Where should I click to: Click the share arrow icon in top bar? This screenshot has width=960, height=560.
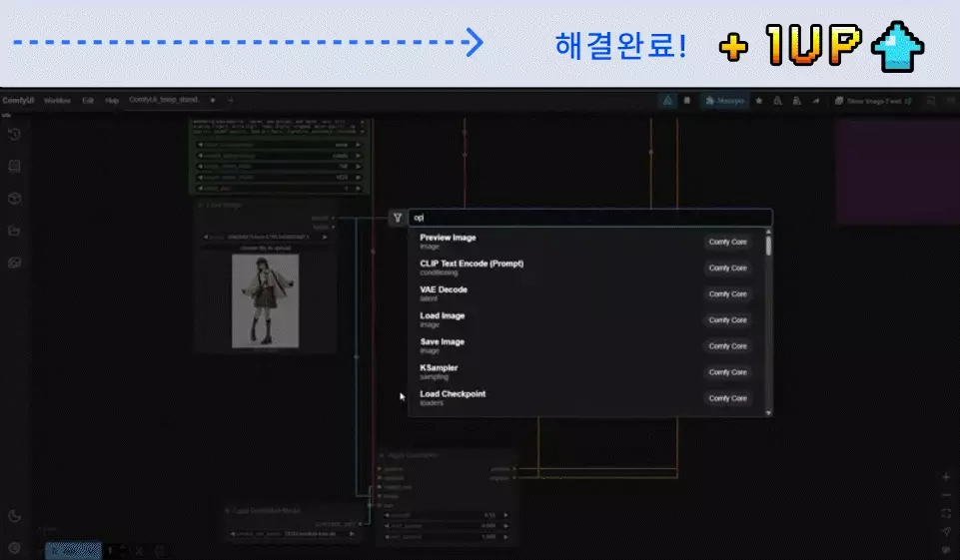(815, 101)
